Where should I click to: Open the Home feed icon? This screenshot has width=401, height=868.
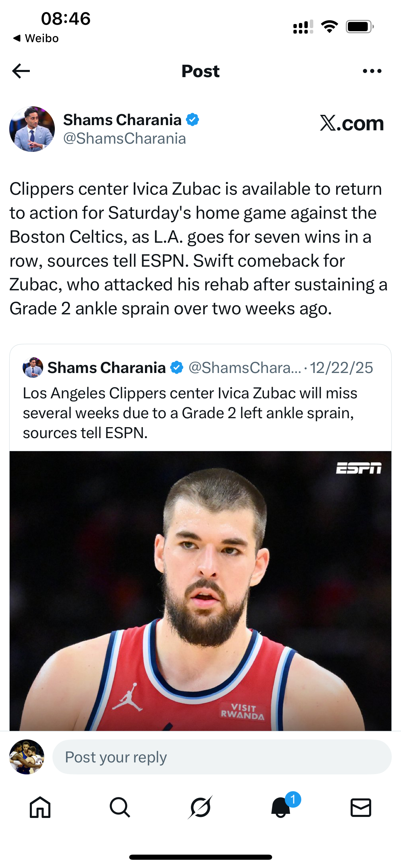(x=40, y=808)
